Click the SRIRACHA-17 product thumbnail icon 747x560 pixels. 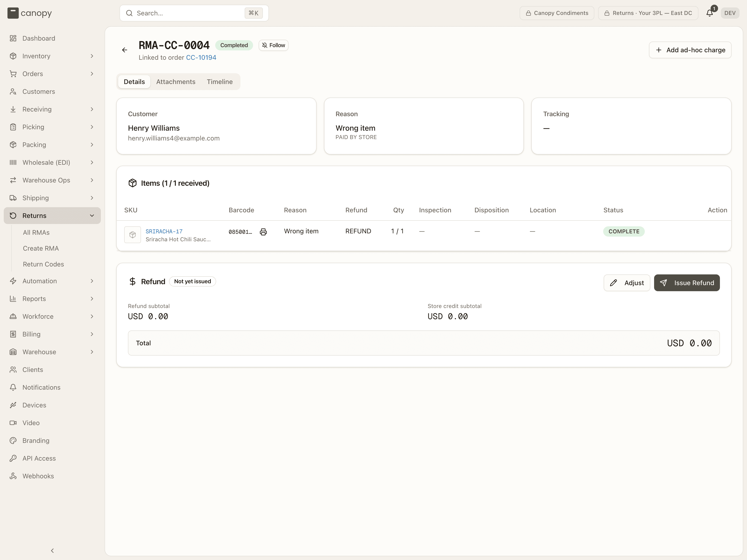(132, 234)
